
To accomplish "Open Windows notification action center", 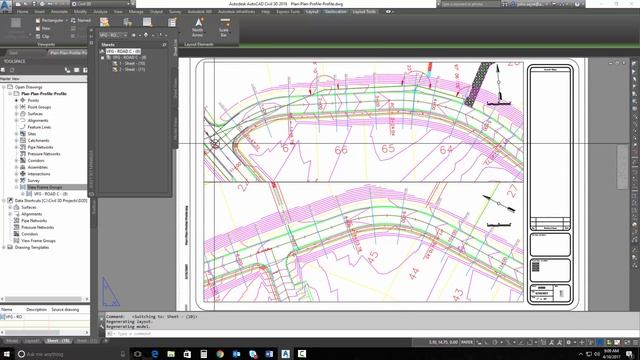I will (x=630, y=354).
